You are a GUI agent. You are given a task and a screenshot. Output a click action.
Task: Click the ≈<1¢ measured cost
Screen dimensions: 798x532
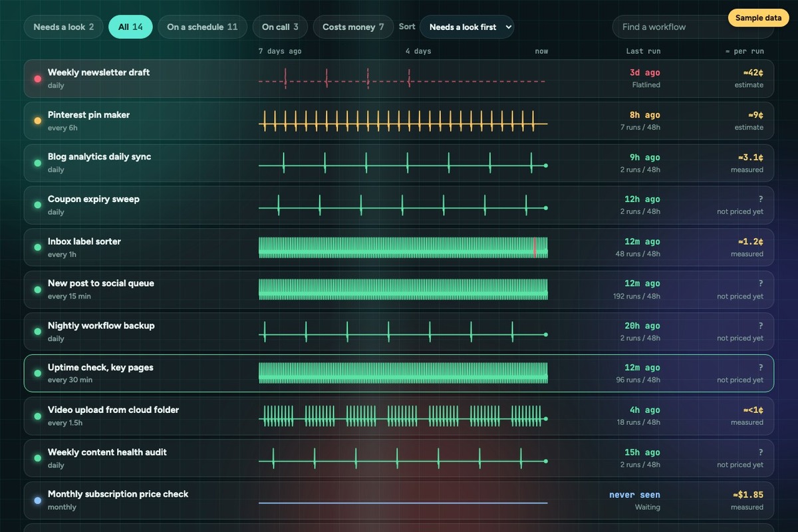pos(753,410)
